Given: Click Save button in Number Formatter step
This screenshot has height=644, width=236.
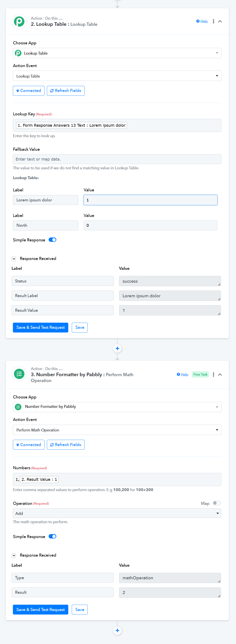Looking at the screenshot, I should point(80,610).
